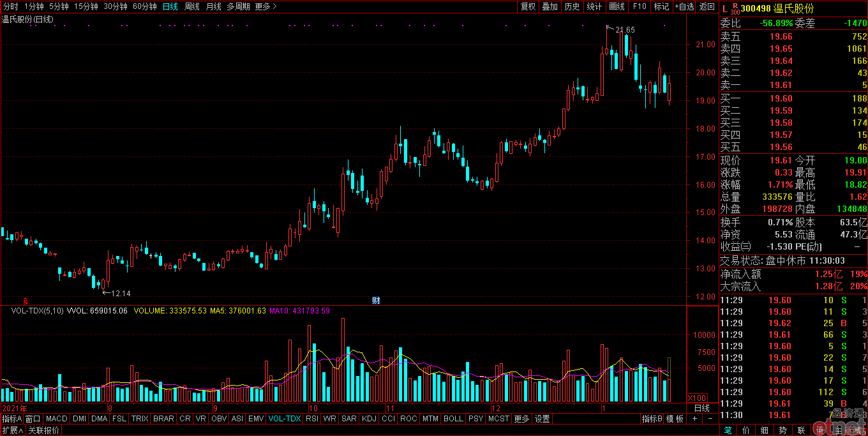This screenshot has width=868, height=436.
Task: Open the 统计 statistics tool
Action: pos(594,6)
